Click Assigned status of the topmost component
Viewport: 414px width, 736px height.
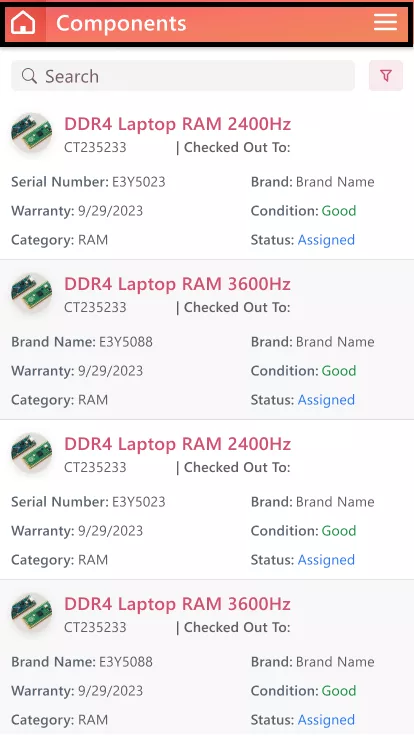click(326, 240)
